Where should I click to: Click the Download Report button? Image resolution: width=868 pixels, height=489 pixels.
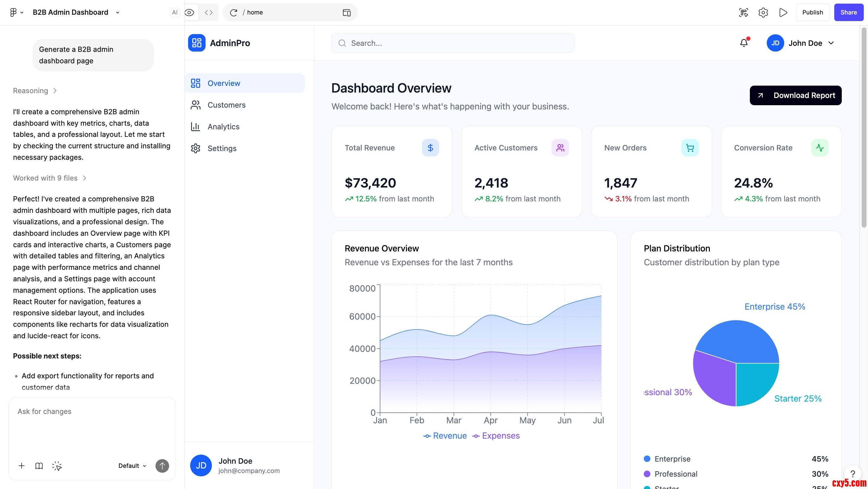pyautogui.click(x=795, y=95)
